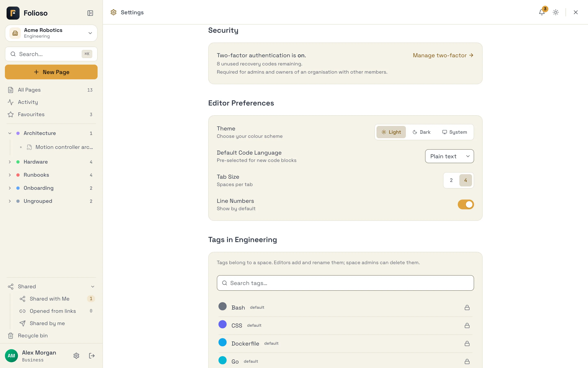Focus the Search tags field
This screenshot has height=368, width=588.
pos(345,283)
